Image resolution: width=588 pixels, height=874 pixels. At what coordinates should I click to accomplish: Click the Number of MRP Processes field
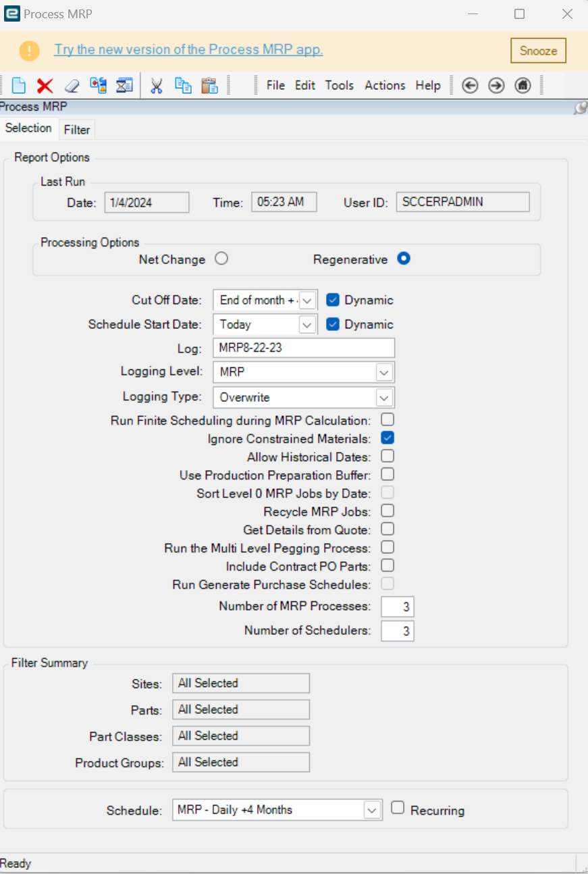pyautogui.click(x=398, y=607)
